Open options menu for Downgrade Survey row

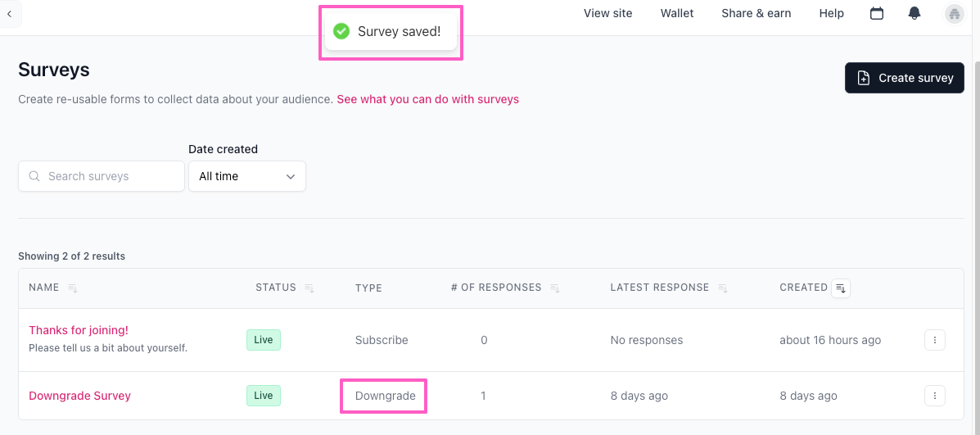click(x=935, y=396)
